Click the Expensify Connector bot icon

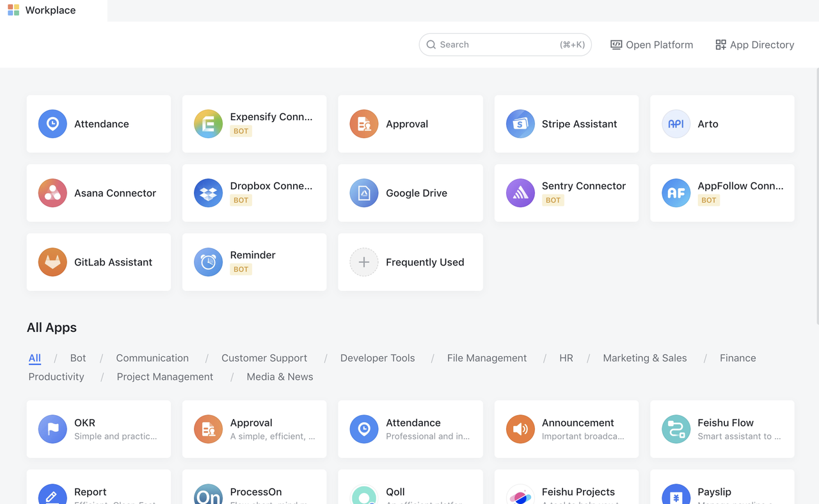[209, 124]
